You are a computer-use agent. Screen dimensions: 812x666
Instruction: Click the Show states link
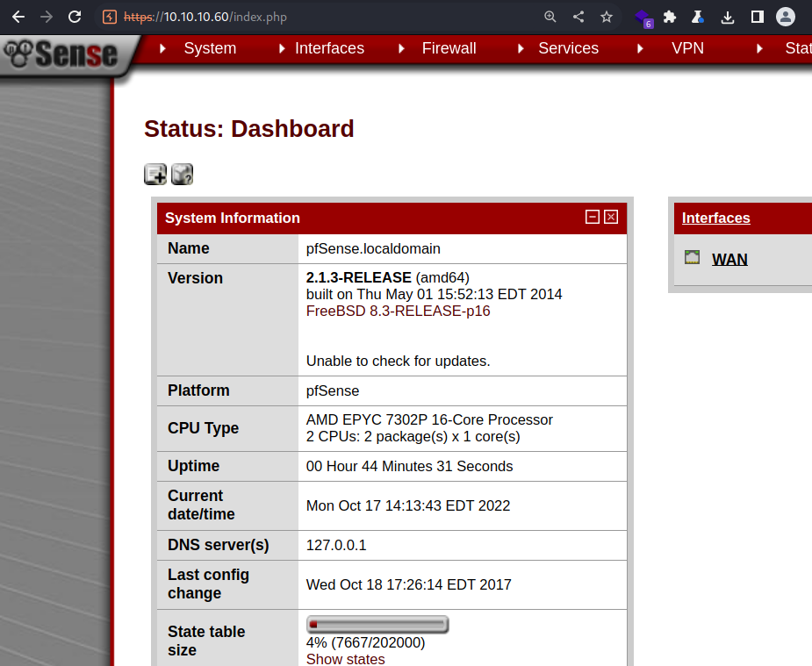[345, 659]
